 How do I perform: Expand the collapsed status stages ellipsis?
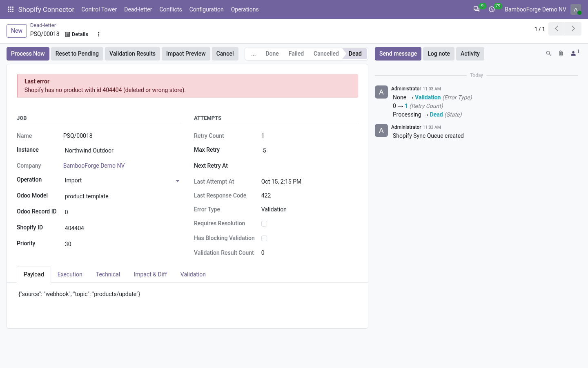click(x=254, y=54)
